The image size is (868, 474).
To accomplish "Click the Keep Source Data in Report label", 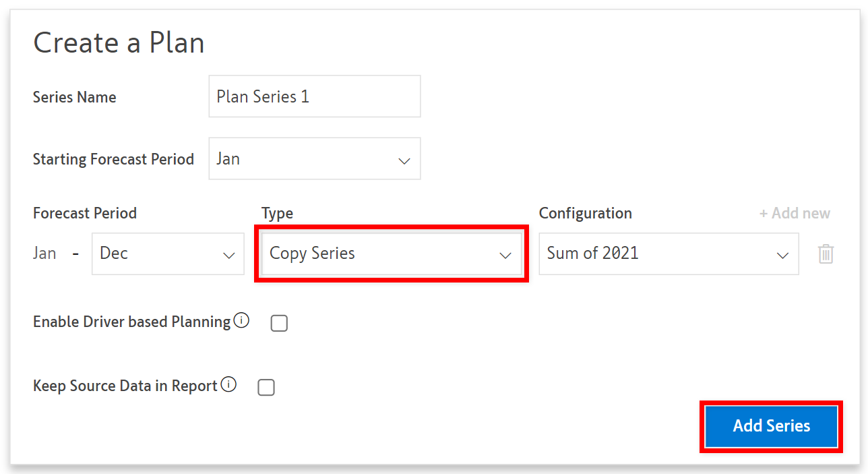I will 125,386.
